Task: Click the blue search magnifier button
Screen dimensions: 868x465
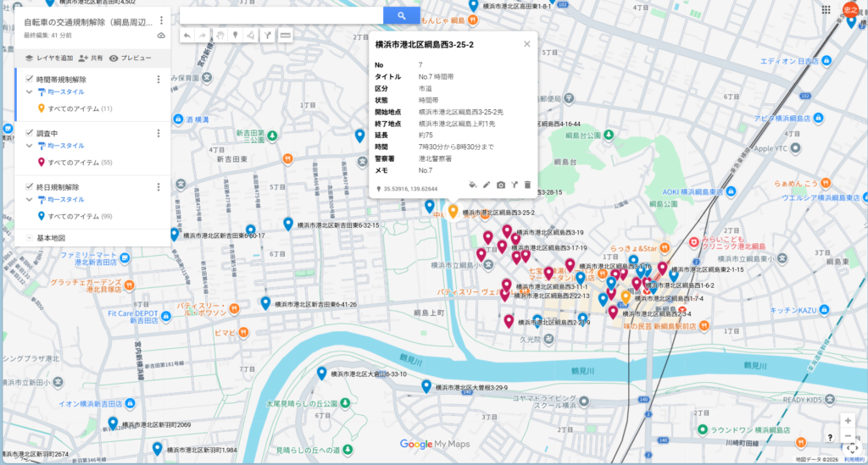Action: point(401,15)
